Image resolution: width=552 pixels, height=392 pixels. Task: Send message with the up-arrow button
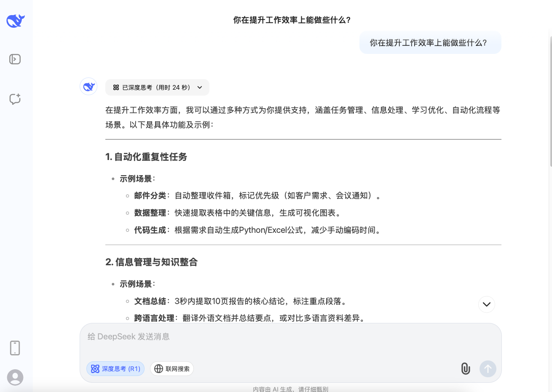[488, 369]
